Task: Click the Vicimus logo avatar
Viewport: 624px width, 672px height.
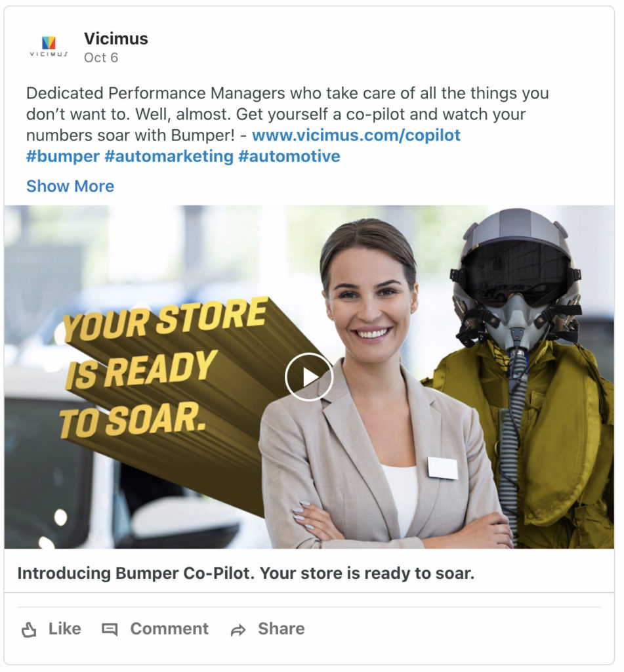Action: [49, 47]
